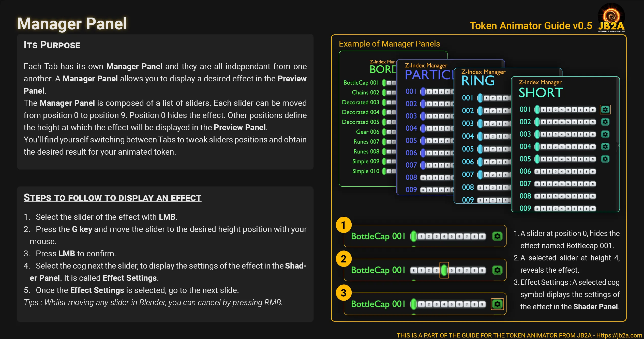Click the 'SHORT' panel title

541,93
